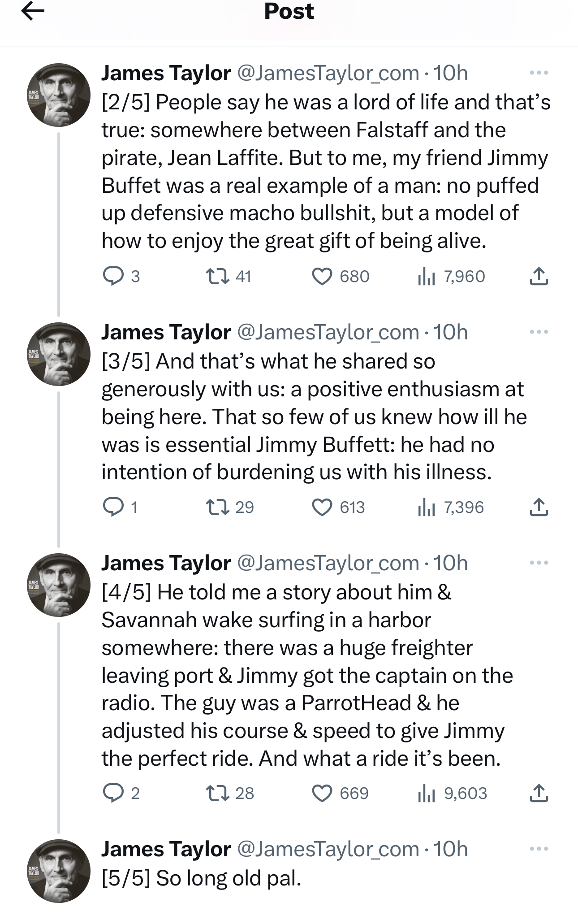Repost the [3/5] post with 29 reposts
This screenshot has width=578, height=924.
click(x=217, y=507)
